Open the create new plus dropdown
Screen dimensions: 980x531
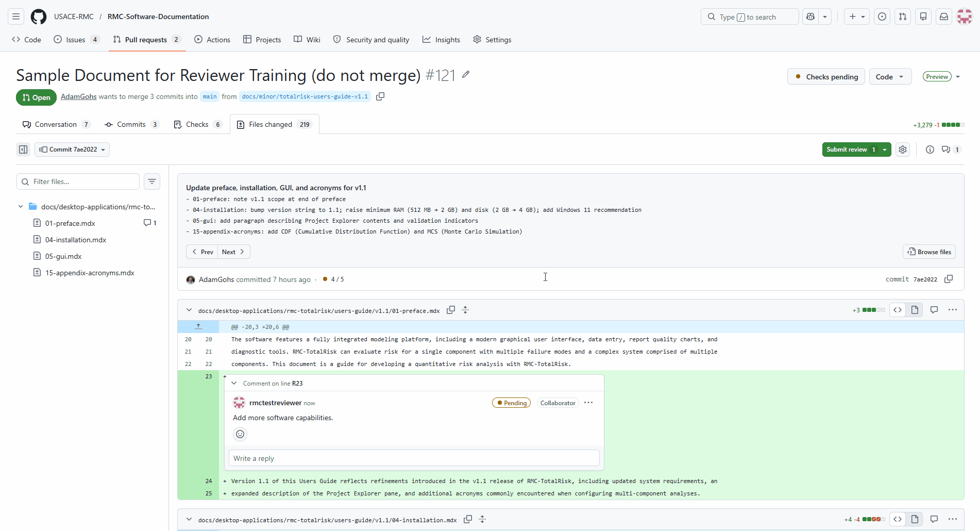(857, 16)
